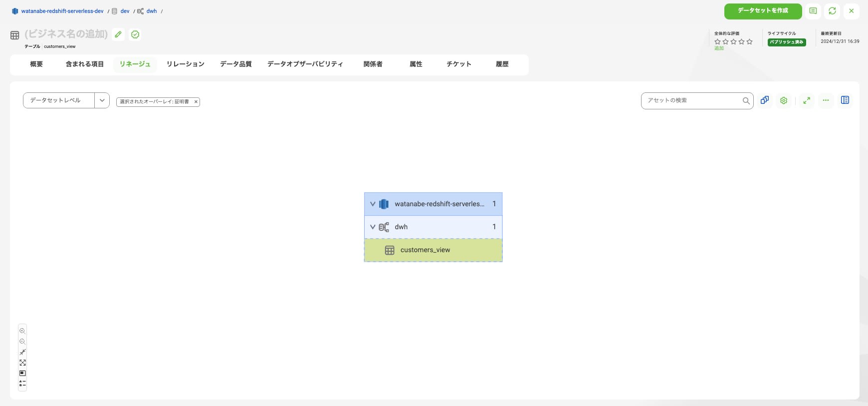Image resolution: width=868 pixels, height=406 pixels.
Task: Open the dwh breadcrumb link
Action: click(152, 11)
